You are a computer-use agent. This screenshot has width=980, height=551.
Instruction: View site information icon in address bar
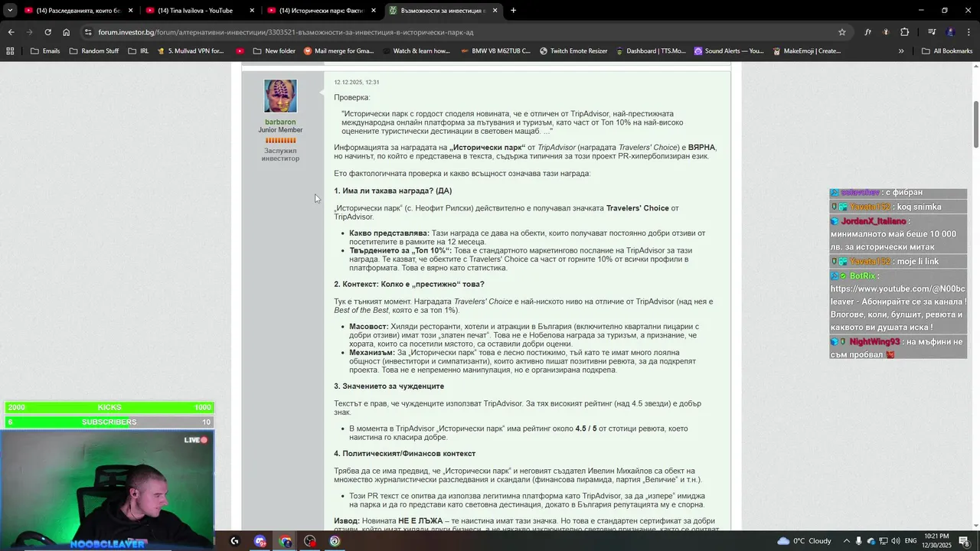[88, 32]
